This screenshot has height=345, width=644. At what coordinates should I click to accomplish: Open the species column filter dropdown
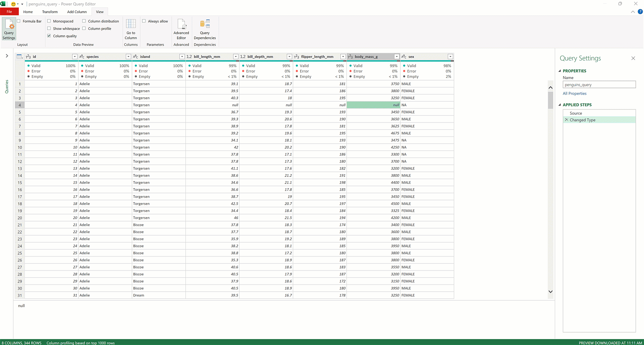click(128, 56)
